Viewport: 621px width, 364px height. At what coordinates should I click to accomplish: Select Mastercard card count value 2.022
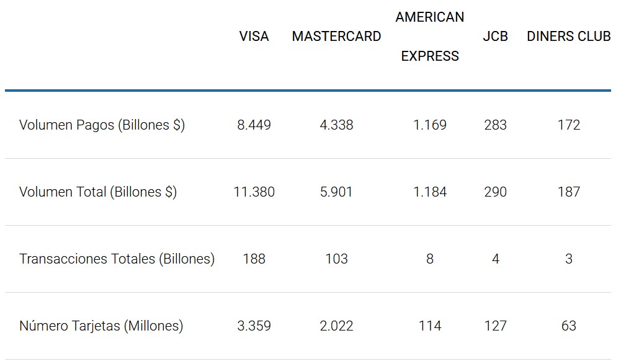tap(336, 326)
